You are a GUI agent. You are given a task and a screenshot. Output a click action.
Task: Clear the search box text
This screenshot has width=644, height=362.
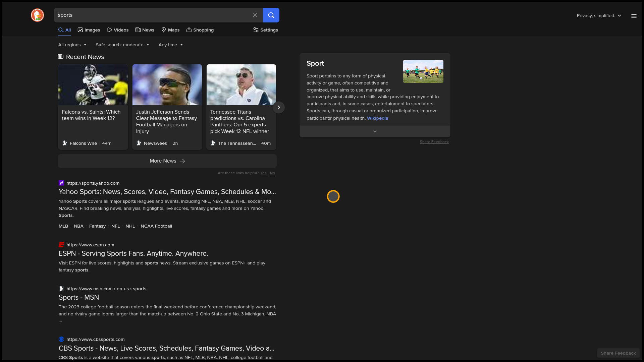click(x=255, y=15)
